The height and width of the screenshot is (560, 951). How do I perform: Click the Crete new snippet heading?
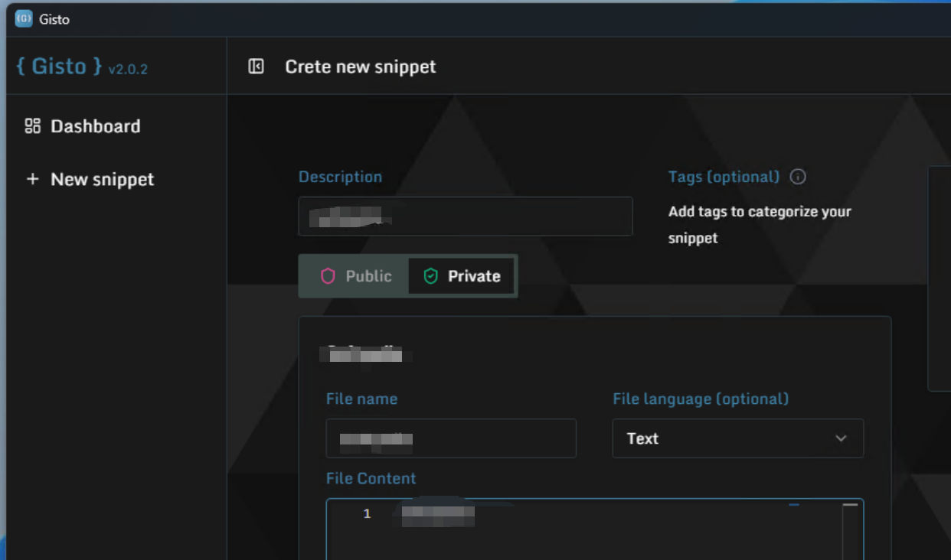(360, 66)
